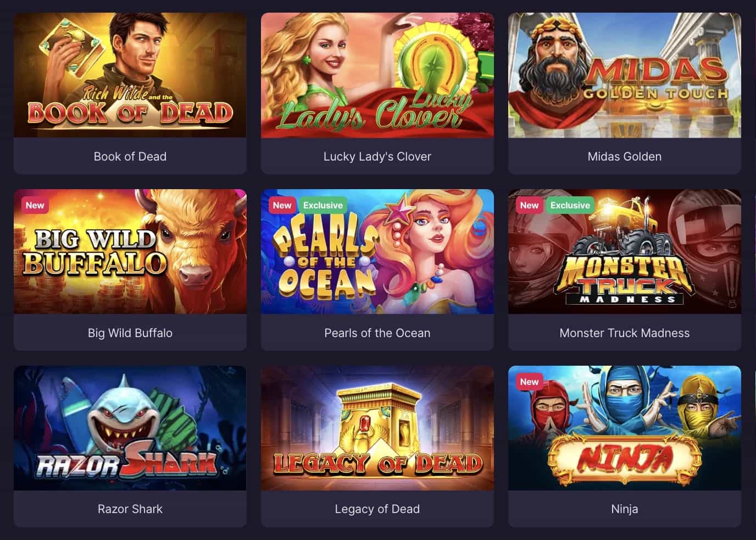Image resolution: width=756 pixels, height=540 pixels.
Task: Click the New badge on Big Wild Buffalo
Action: click(35, 205)
